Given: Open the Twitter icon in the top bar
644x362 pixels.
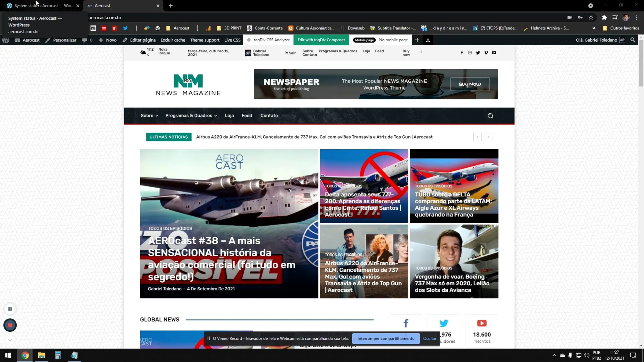Looking at the screenshot, I should pos(478,53).
